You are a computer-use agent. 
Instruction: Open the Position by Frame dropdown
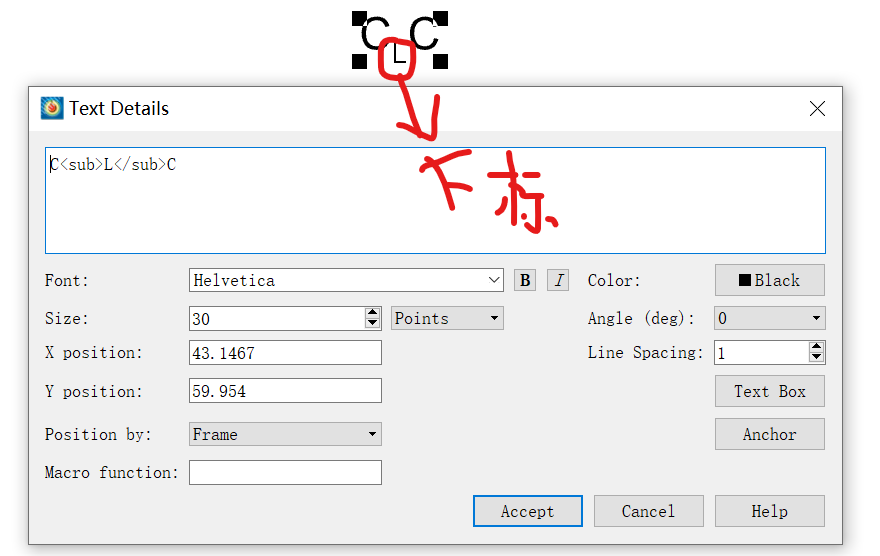click(285, 434)
